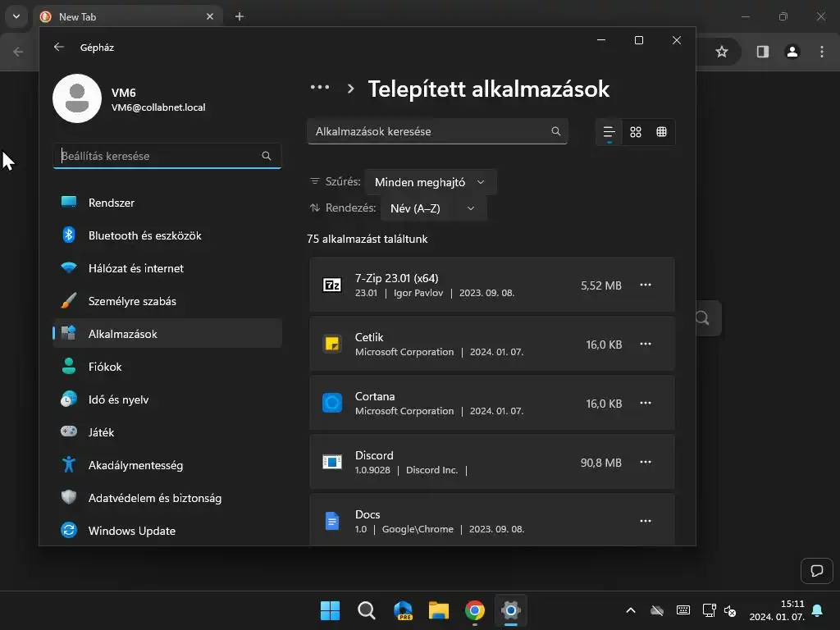Viewport: 840px width, 630px height.
Task: Expand the breadcrumb ellipsis before Telepített alkalmazások
Action: [320, 87]
